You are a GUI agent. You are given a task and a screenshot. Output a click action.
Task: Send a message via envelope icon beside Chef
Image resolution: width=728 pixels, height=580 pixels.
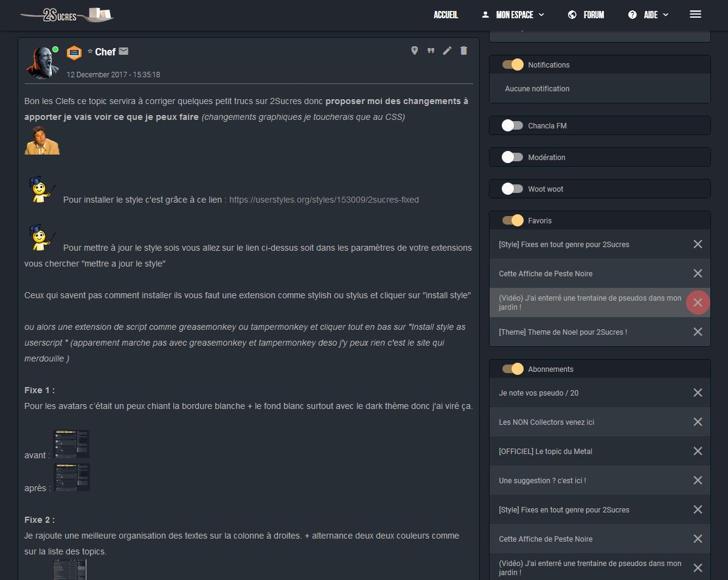pos(123,51)
